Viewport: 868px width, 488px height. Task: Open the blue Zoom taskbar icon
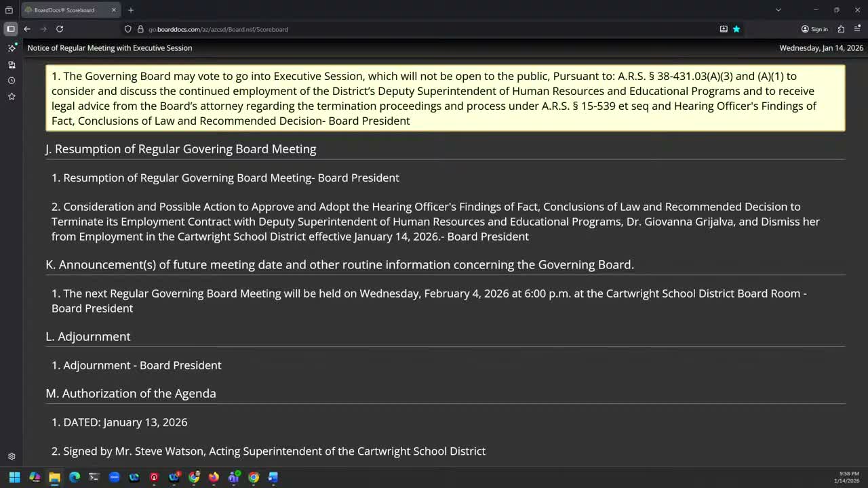click(114, 477)
